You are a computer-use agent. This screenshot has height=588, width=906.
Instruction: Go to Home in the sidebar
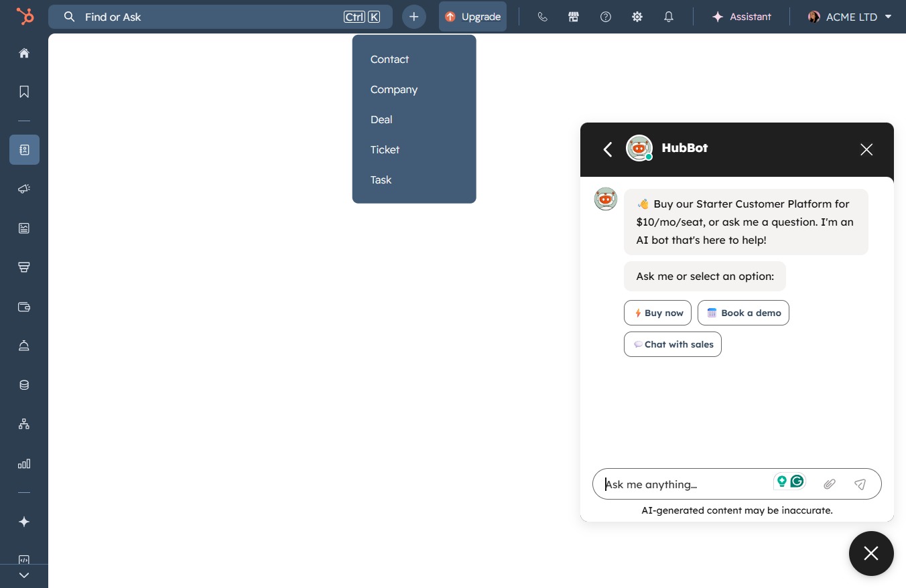point(24,53)
